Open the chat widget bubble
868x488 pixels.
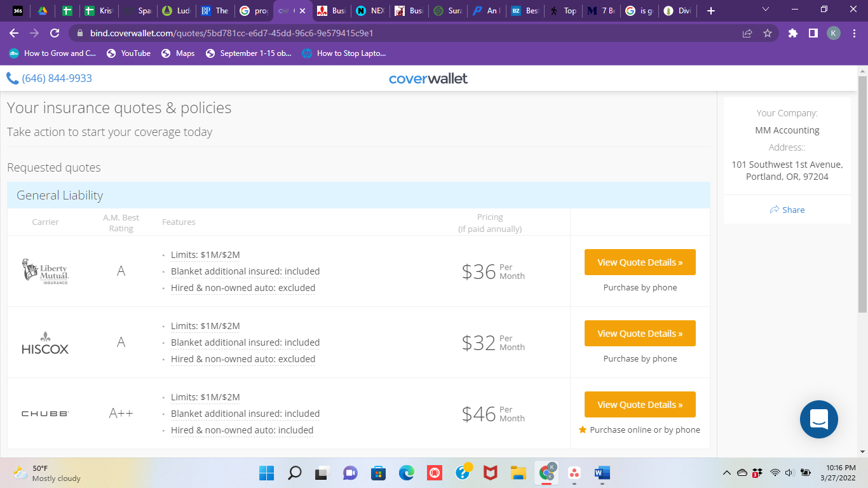point(819,419)
